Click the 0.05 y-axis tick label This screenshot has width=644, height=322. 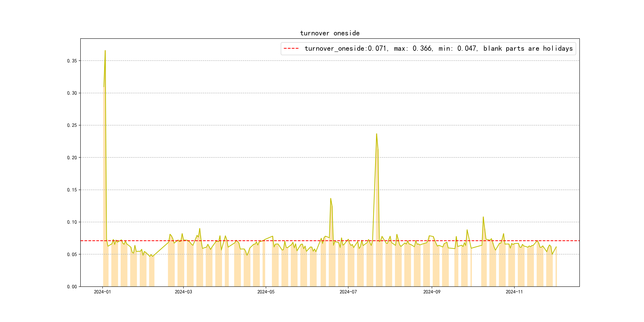click(x=72, y=254)
